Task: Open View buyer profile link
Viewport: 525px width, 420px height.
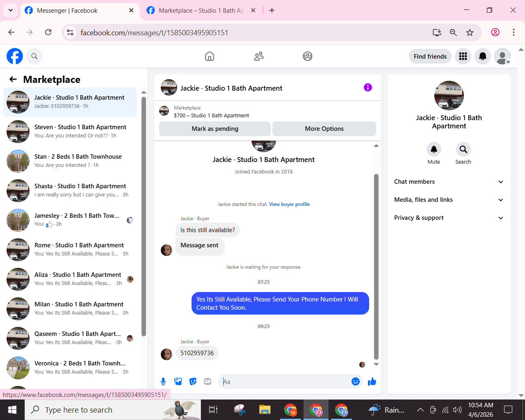Action: pos(289,204)
